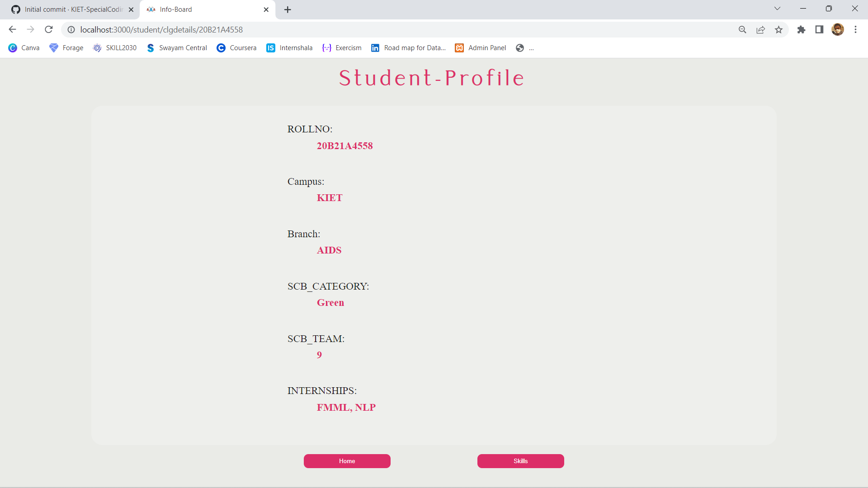Open Chrome's three-dot menu
Screen dimensions: 868x488
pos(855,29)
